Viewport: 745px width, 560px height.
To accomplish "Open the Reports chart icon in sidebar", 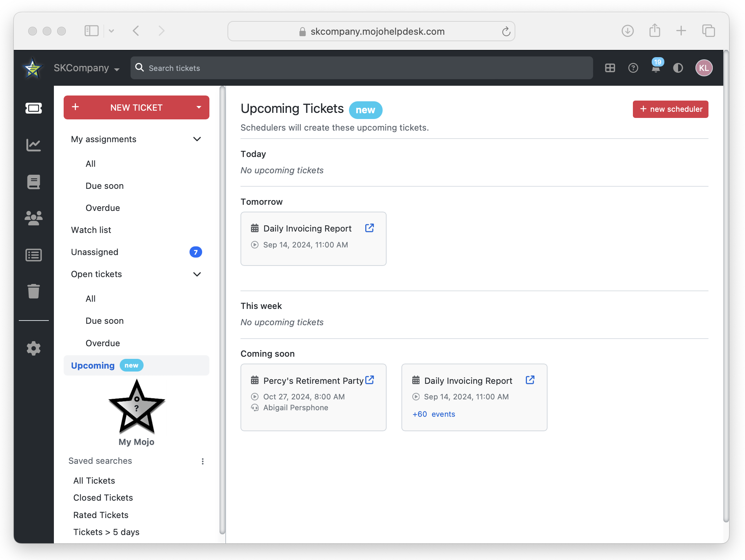I will coord(34,145).
